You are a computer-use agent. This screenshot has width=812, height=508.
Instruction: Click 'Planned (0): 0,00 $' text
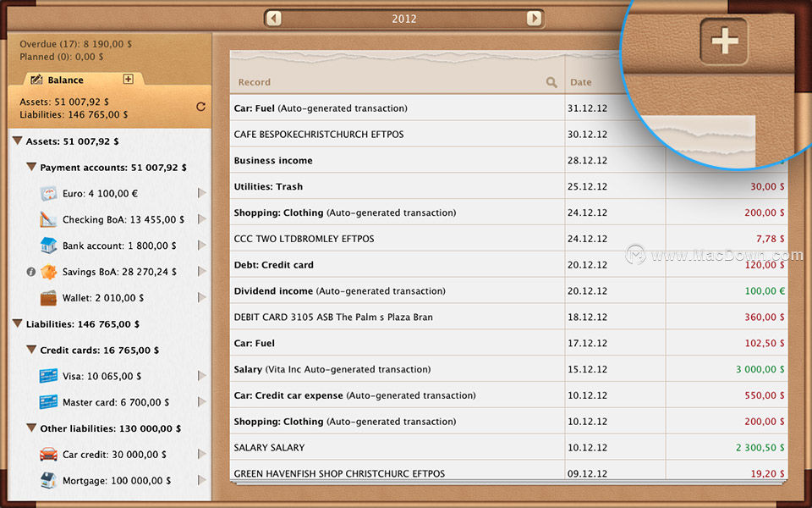[61, 57]
